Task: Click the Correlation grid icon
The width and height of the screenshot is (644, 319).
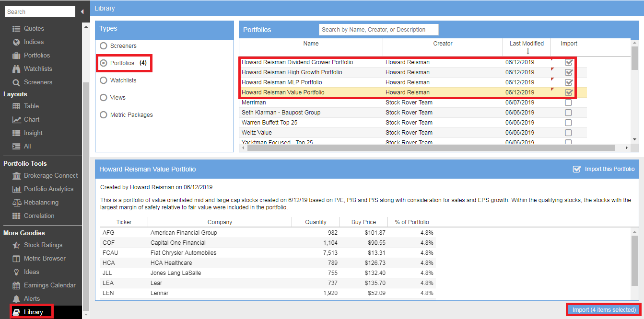Action: pos(16,216)
